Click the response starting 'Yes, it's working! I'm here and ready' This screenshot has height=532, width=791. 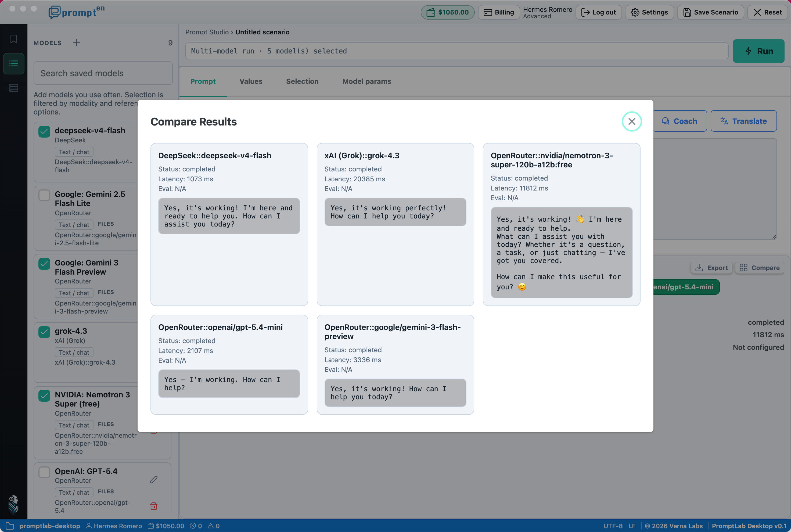(x=229, y=216)
